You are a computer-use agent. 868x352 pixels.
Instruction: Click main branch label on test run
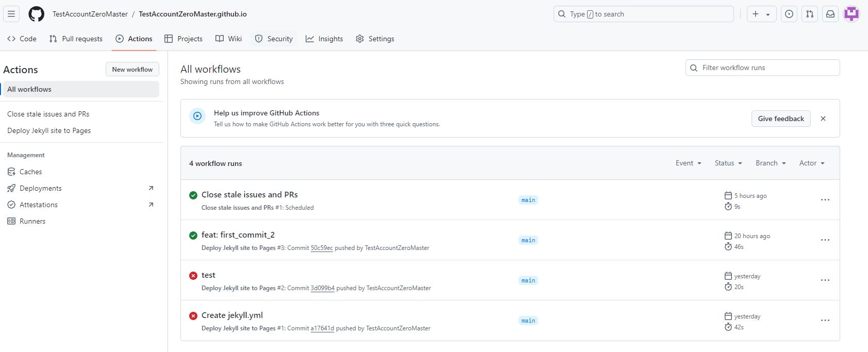coord(528,280)
